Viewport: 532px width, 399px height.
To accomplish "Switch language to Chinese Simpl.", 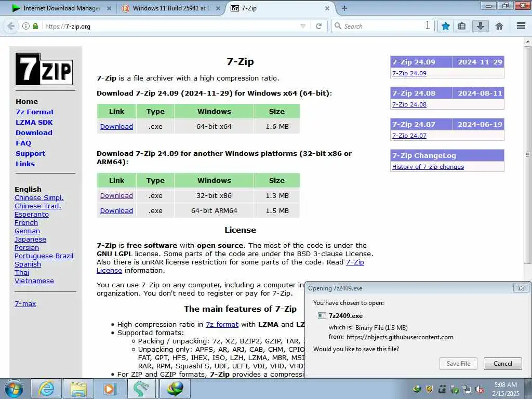I will click(x=39, y=198).
